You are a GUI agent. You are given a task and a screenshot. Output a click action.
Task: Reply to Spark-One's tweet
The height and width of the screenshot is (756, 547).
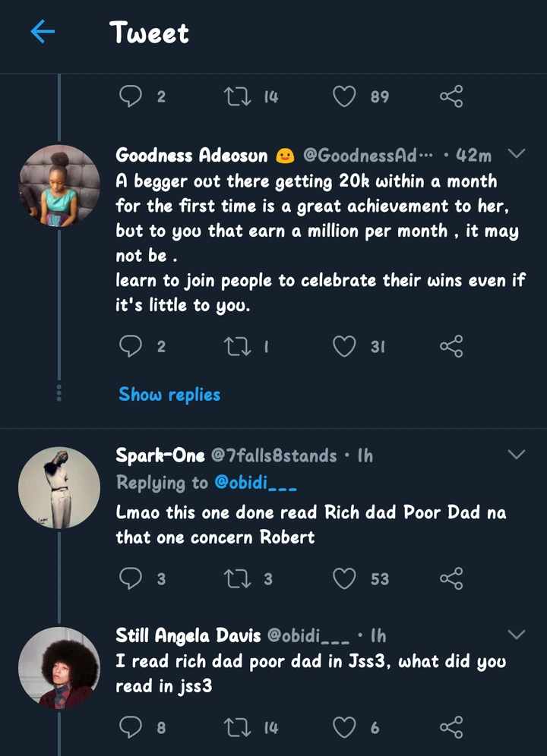click(131, 578)
